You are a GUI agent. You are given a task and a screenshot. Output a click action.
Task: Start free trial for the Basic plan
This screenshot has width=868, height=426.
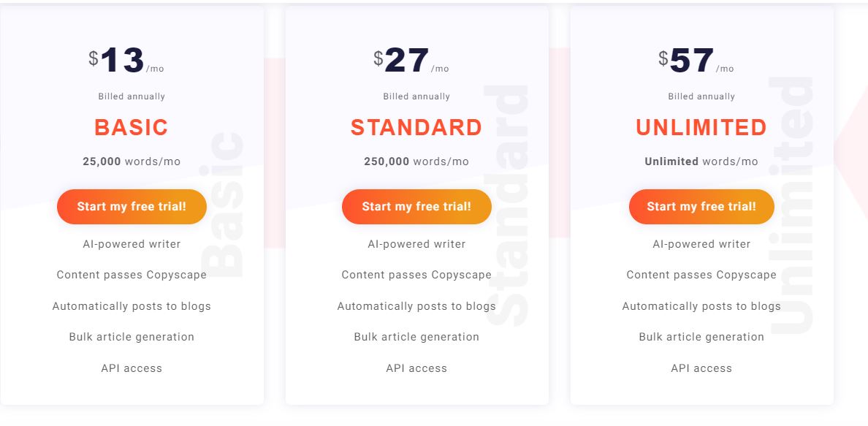pos(132,207)
